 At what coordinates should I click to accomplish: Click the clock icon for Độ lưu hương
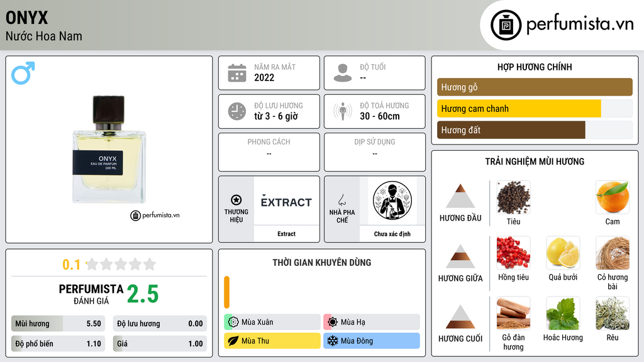click(x=237, y=111)
